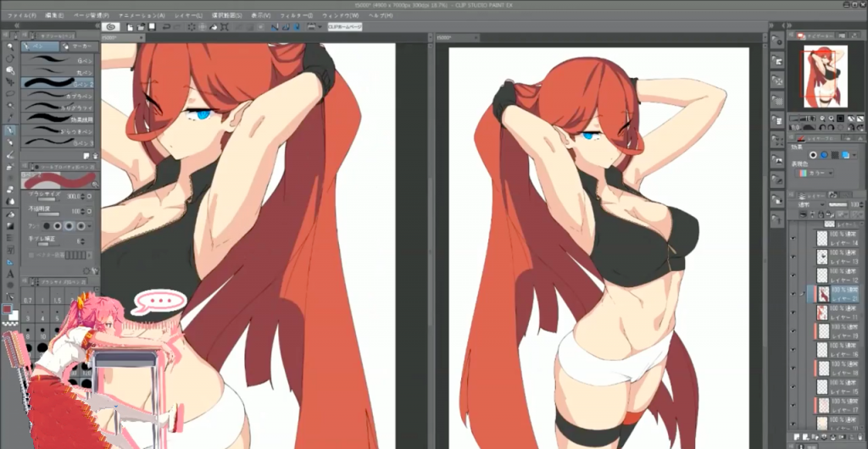Open brush size dynamics settings button
Image resolution: width=868 pixels, height=449 pixels.
(x=90, y=197)
